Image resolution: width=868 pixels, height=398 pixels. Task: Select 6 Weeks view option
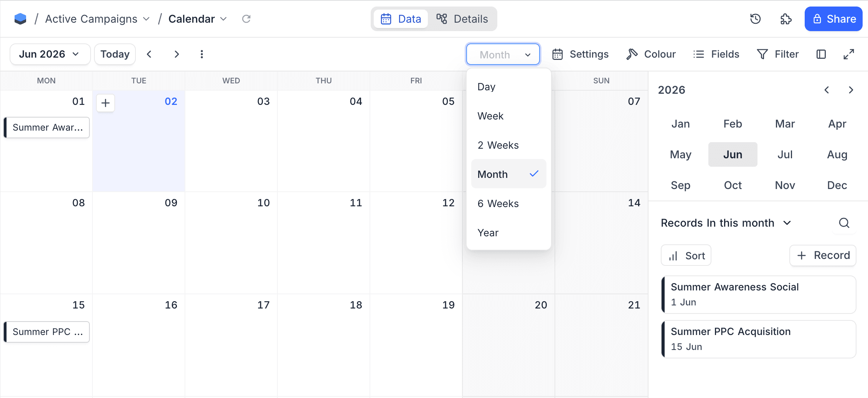click(x=509, y=204)
